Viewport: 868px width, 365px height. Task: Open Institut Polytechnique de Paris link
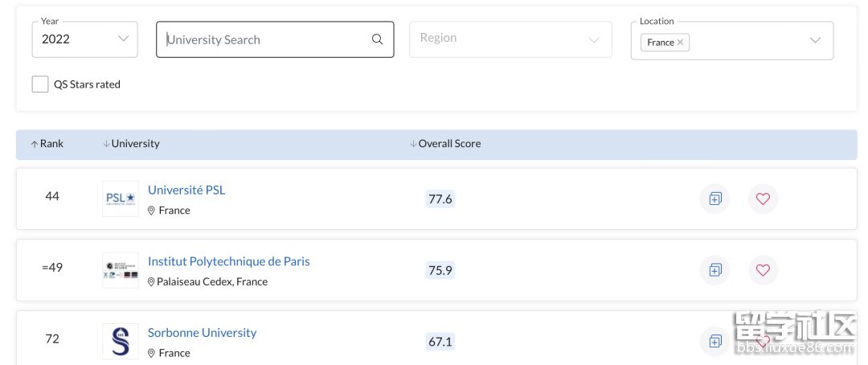228,261
